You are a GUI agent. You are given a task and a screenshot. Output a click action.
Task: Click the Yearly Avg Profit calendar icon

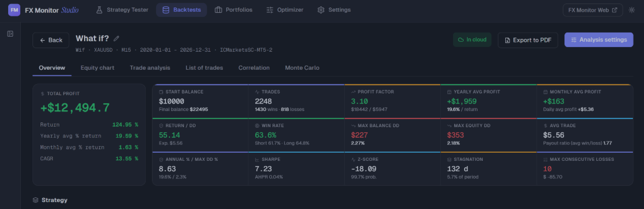pos(449,92)
